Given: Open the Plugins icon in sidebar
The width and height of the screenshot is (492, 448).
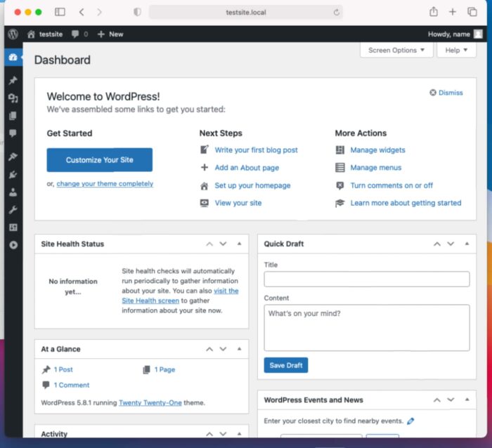Looking at the screenshot, I should pos(13,174).
